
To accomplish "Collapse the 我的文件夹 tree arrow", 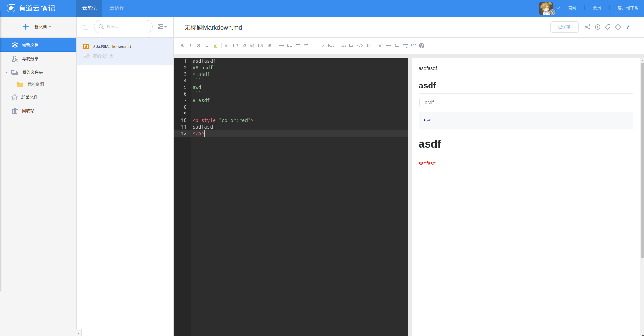I will [x=6, y=72].
